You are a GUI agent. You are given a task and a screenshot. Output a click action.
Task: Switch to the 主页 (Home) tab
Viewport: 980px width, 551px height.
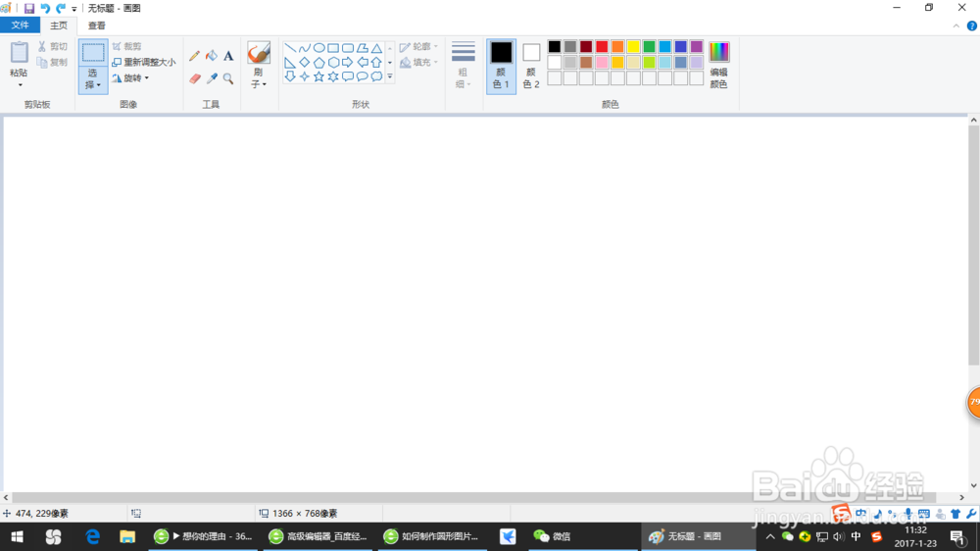[59, 25]
